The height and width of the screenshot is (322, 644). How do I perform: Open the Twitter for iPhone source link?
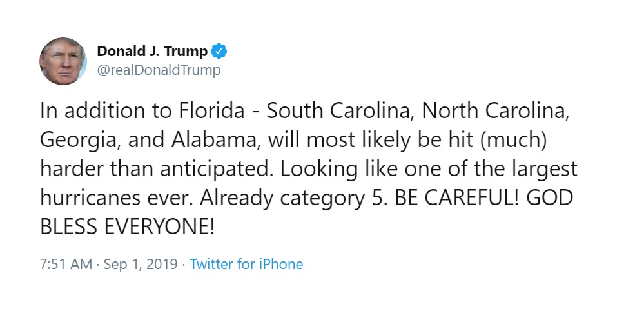pyautogui.click(x=246, y=264)
